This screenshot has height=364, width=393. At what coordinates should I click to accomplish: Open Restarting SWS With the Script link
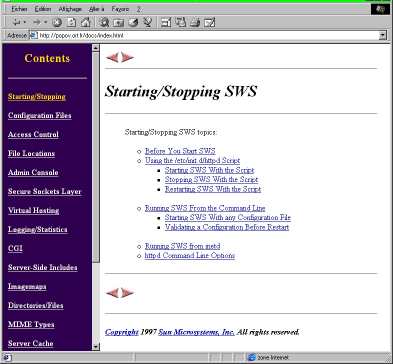pyautogui.click(x=213, y=189)
